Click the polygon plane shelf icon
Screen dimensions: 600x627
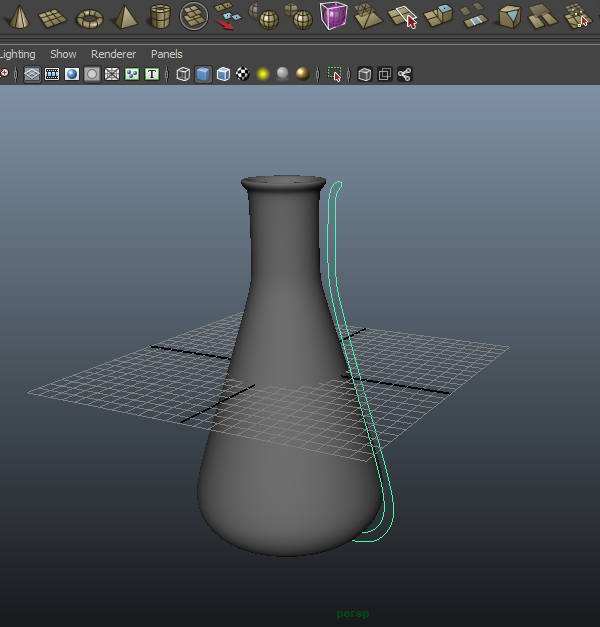click(x=52, y=16)
